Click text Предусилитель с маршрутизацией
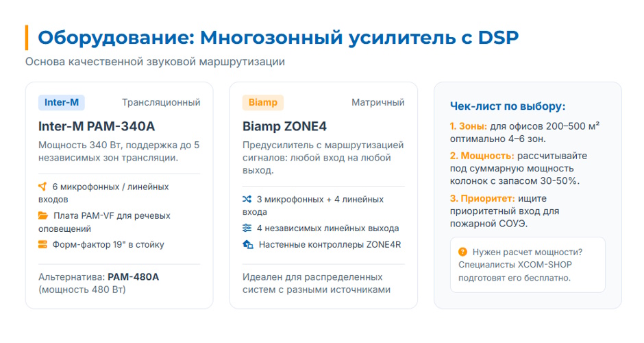 [323, 145]
